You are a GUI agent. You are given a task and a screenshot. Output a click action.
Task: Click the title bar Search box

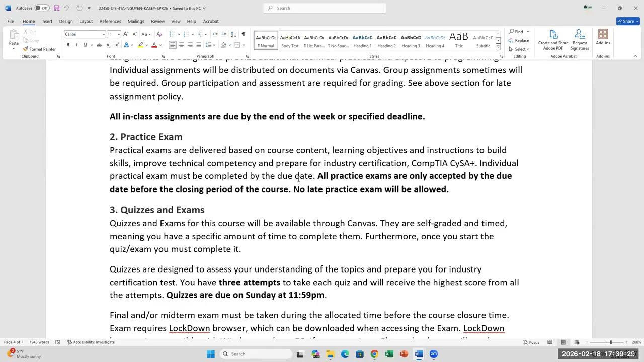coord(325,8)
